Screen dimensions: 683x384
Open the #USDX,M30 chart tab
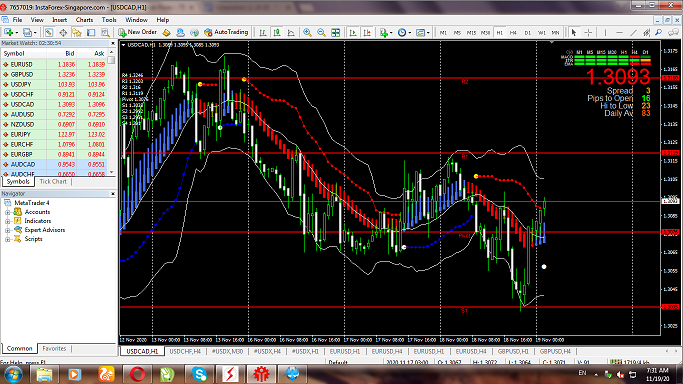[x=227, y=351]
